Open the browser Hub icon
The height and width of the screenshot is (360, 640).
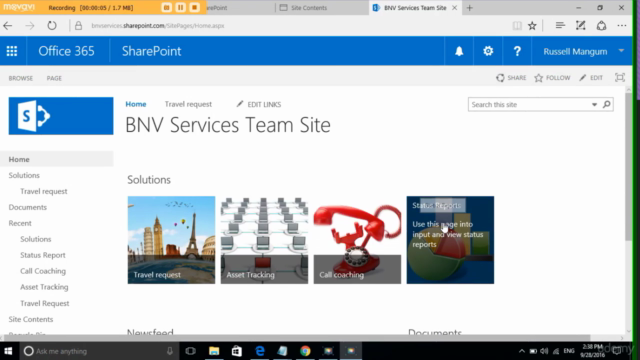pyautogui.click(x=560, y=26)
